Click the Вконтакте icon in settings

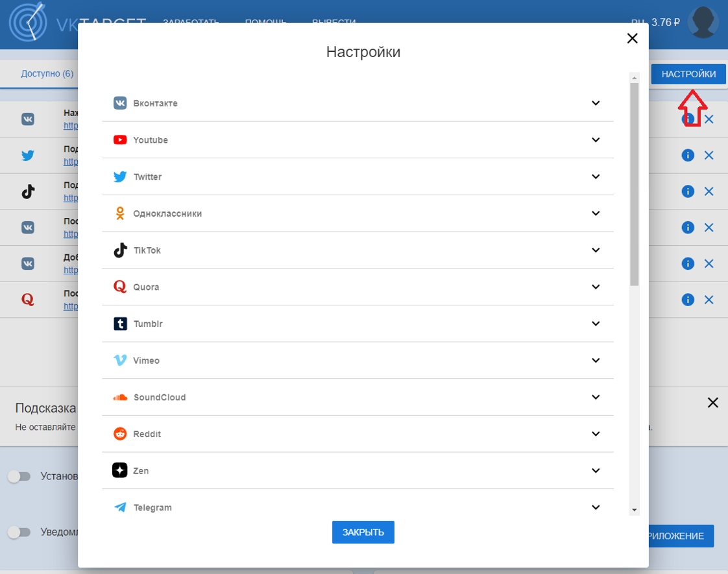(x=120, y=103)
